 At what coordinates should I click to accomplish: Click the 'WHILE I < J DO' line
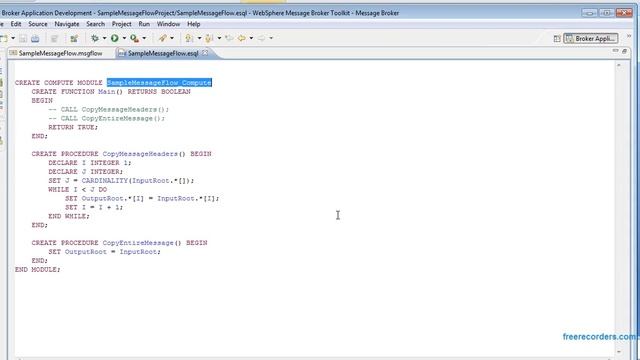click(78, 190)
